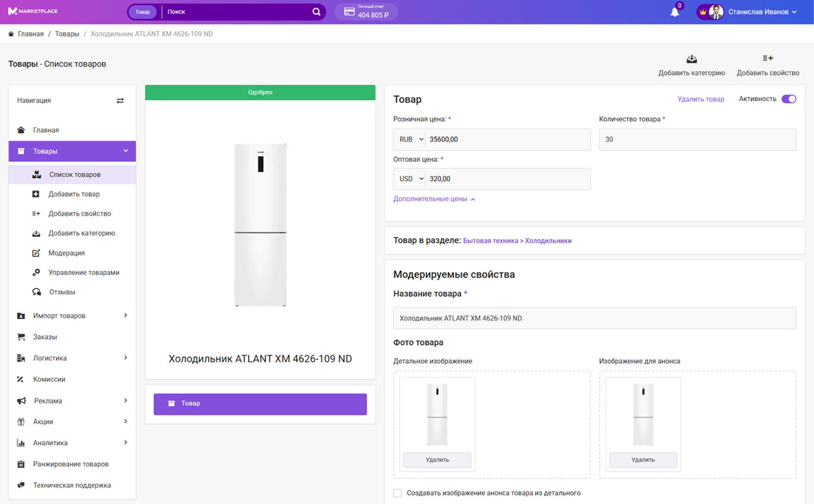Expand Реклама submenu arrow
The image size is (814, 504).
126,400
